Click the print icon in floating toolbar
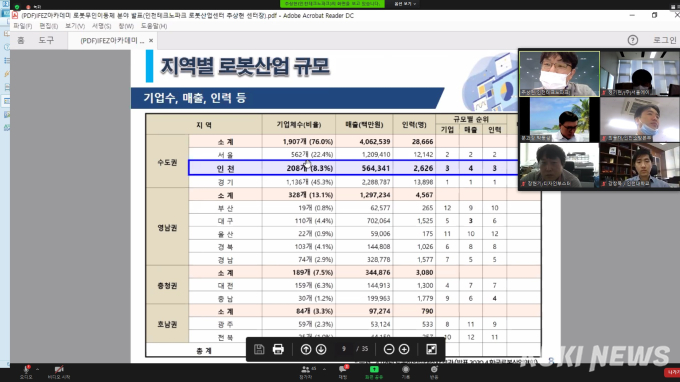Viewport: 680px width, 382px height. (x=278, y=349)
